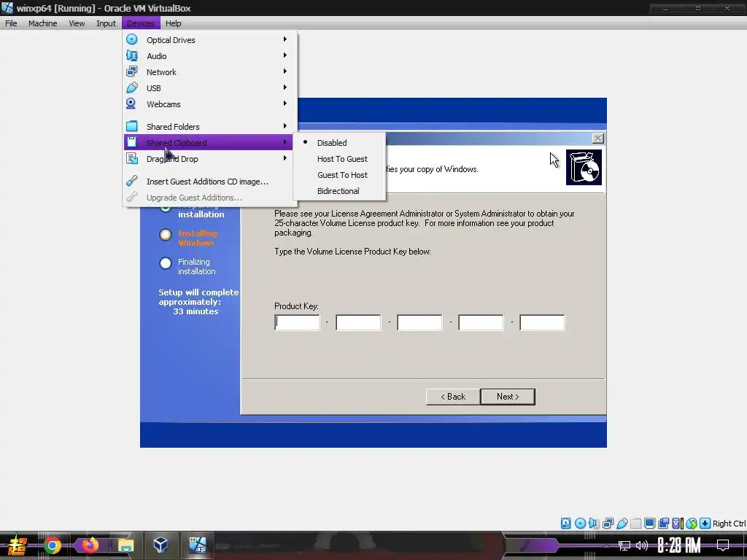This screenshot has height=560, width=747.
Task: Expand the Shared Folders submenu arrow
Action: click(x=285, y=125)
